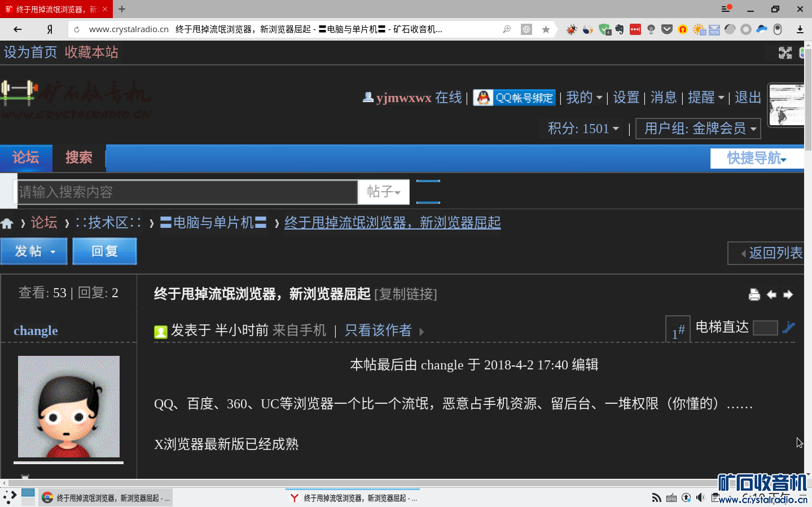The width and height of the screenshot is (812, 507).
Task: Toggle the mouse-shaped extension switch
Action: point(778,29)
